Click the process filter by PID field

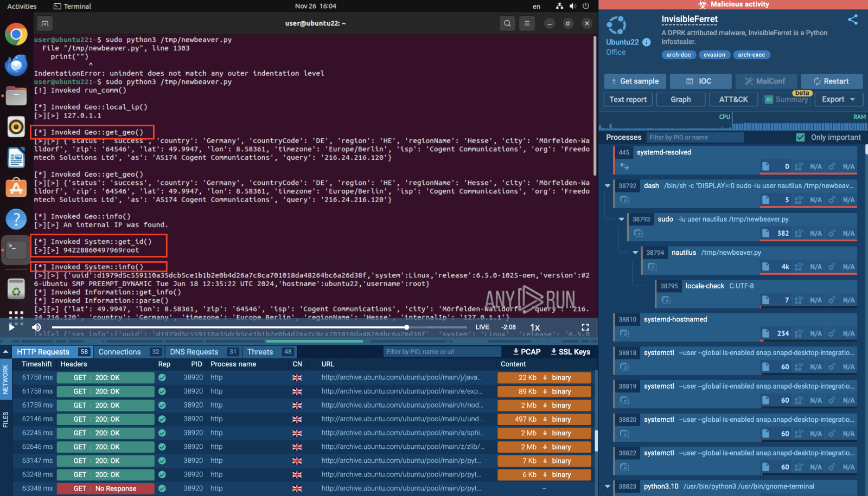(x=694, y=138)
